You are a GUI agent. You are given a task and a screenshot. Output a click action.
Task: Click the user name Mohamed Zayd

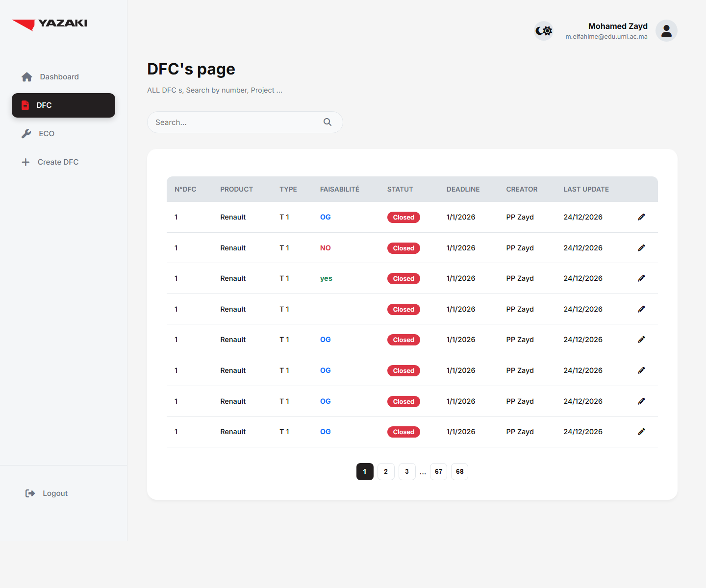point(618,26)
